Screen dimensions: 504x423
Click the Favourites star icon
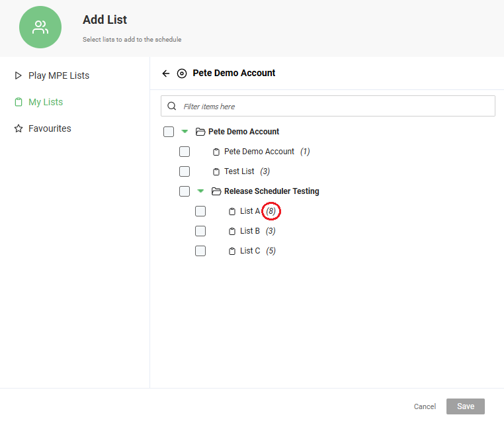coord(19,128)
